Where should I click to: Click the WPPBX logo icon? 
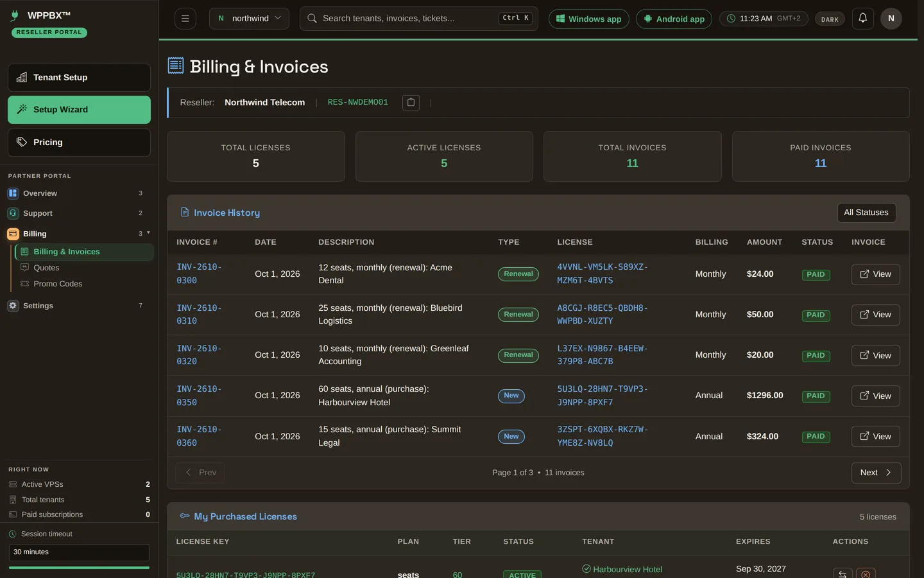pyautogui.click(x=15, y=15)
